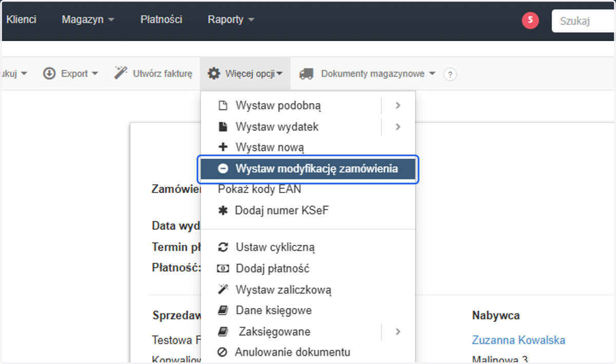Screen dimensions: 616x364
Task: Open the Export dropdown
Action: [x=71, y=73]
